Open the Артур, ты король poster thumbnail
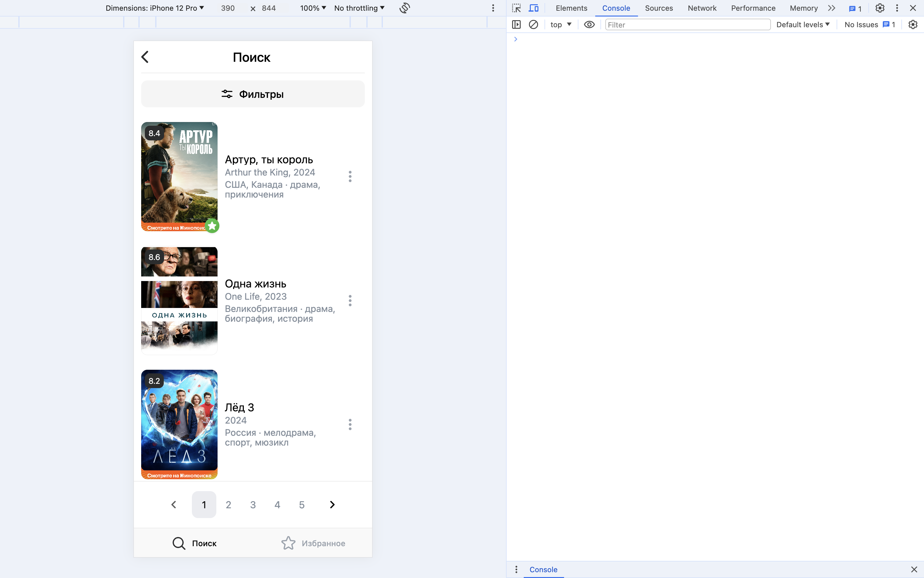This screenshot has height=578, width=924. [x=179, y=177]
